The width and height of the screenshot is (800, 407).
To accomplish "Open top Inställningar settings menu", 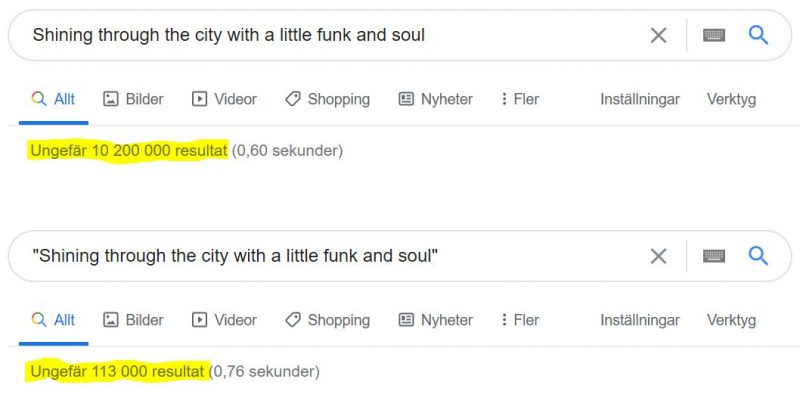I will click(640, 99).
